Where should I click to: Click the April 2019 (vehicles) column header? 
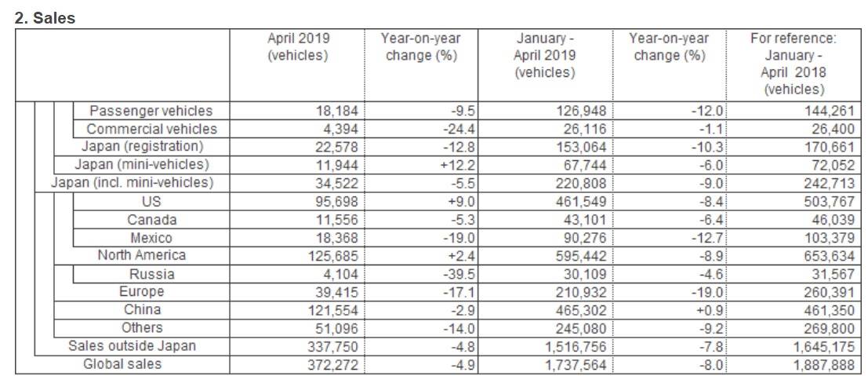298,47
